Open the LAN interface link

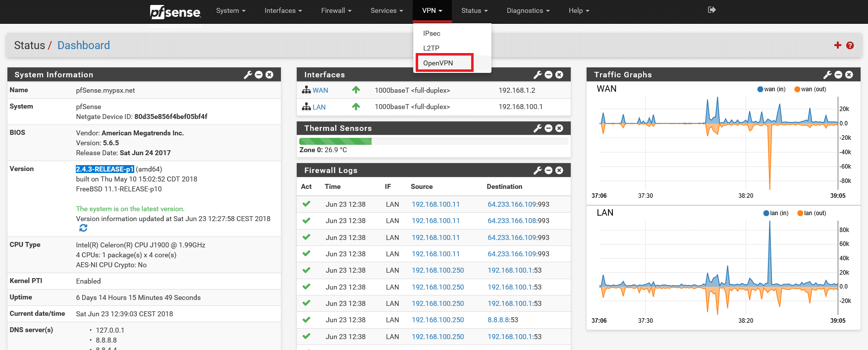319,107
